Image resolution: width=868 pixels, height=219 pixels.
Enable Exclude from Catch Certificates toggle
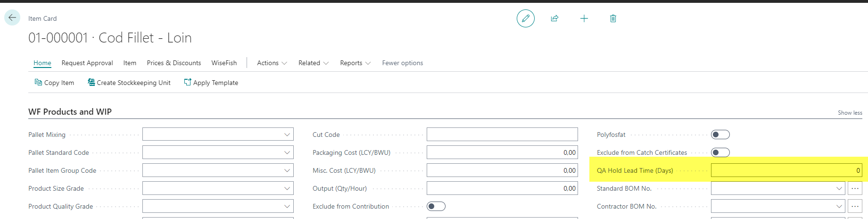720,152
